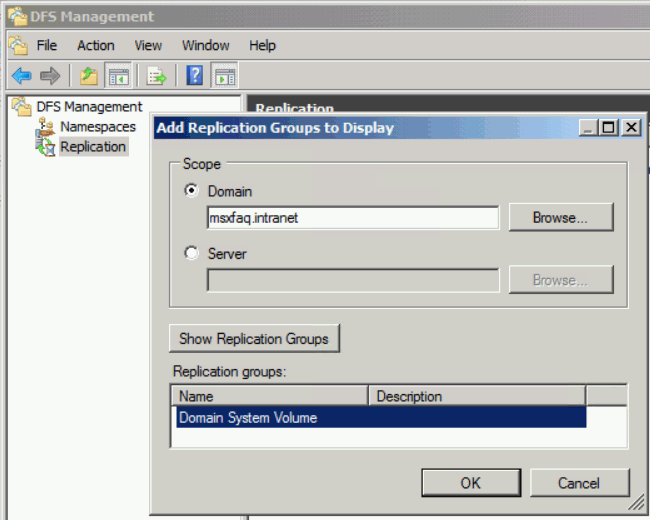
Task: Click the Back arrow in the toolbar
Action: [21, 76]
